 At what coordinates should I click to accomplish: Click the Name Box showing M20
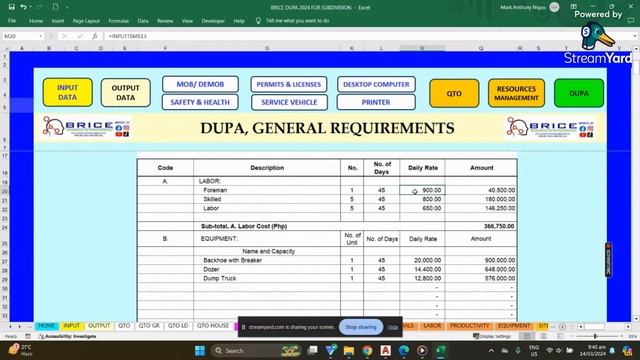(x=20, y=36)
